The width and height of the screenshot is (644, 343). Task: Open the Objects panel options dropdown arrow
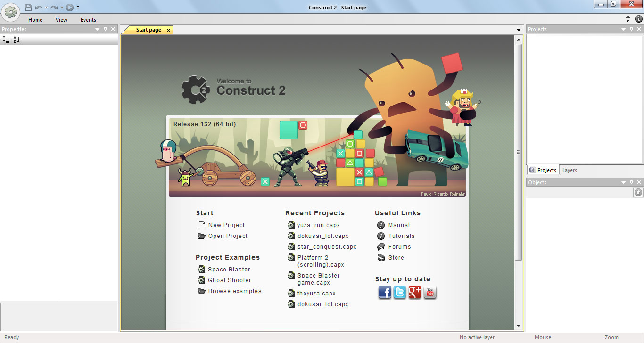pos(624,182)
